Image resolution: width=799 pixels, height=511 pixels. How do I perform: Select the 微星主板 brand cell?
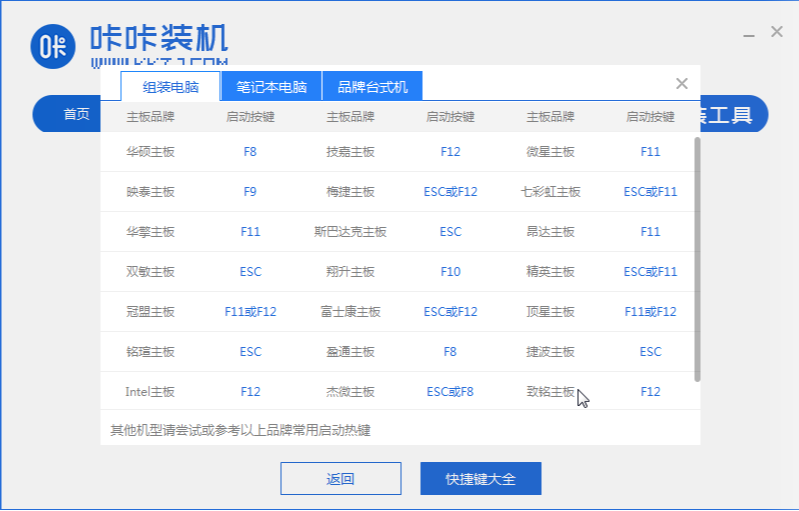550,152
